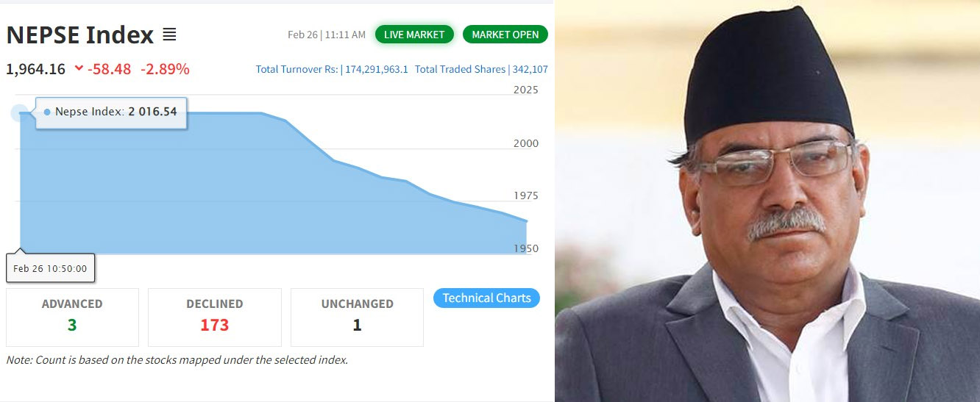Click the red down arrow by 1,964.16
Viewport: 980px width, 402px height.
[x=79, y=69]
